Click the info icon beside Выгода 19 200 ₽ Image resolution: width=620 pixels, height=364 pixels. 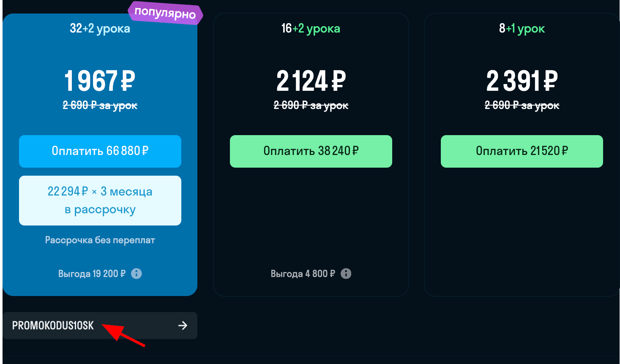pos(136,274)
